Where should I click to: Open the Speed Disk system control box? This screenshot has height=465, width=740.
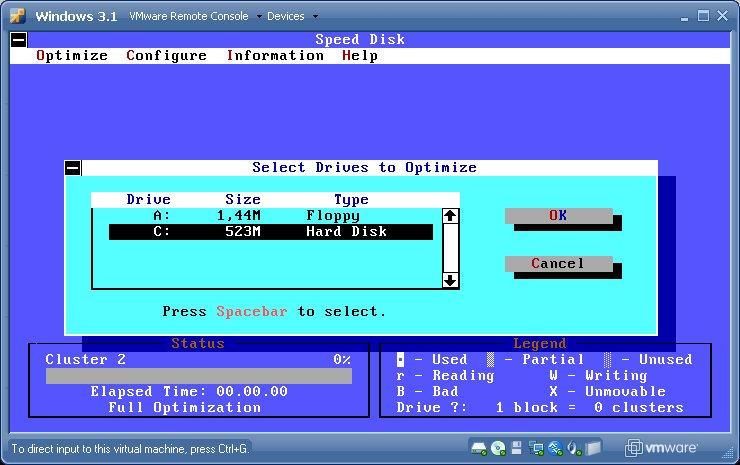pyautogui.click(x=18, y=40)
